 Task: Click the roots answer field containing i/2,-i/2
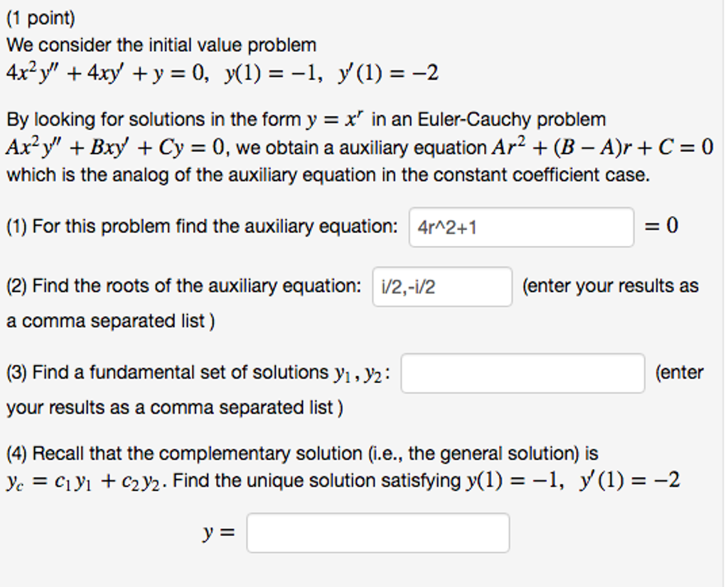pyautogui.click(x=443, y=286)
